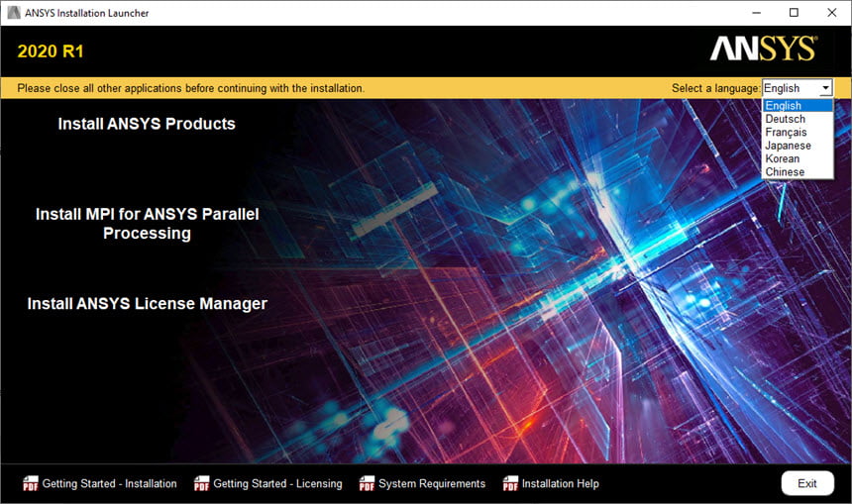Click the Installation Help PDF icon

510,483
